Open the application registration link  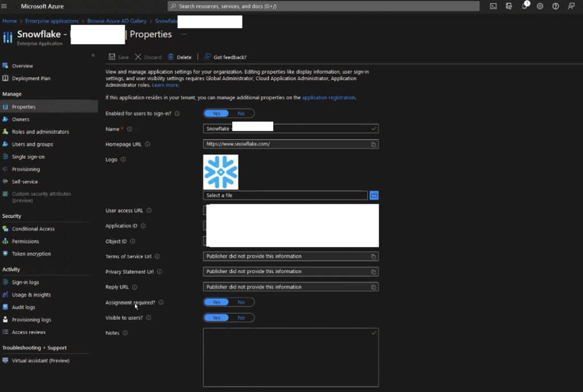point(327,97)
